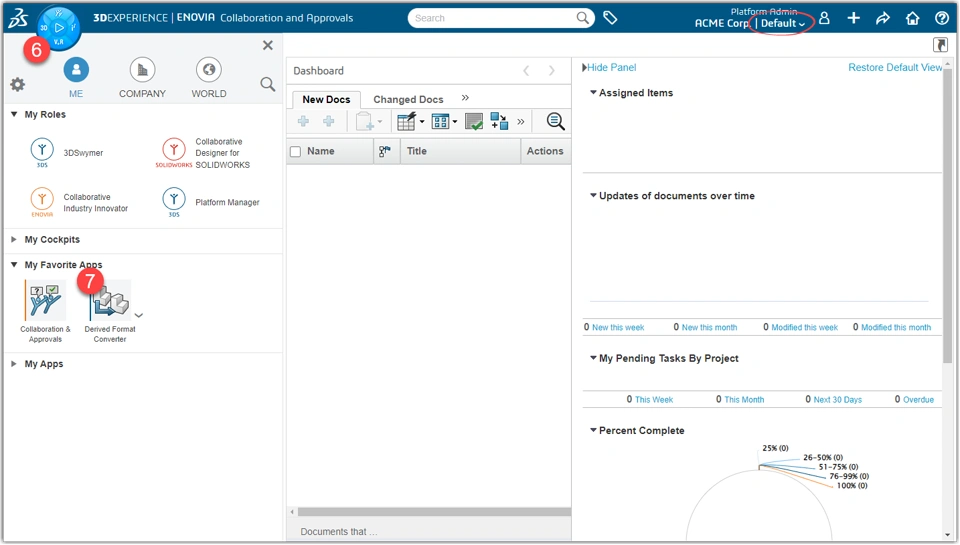The image size is (960, 545).
Task: Collapse Updates of documents over time
Action: (593, 195)
